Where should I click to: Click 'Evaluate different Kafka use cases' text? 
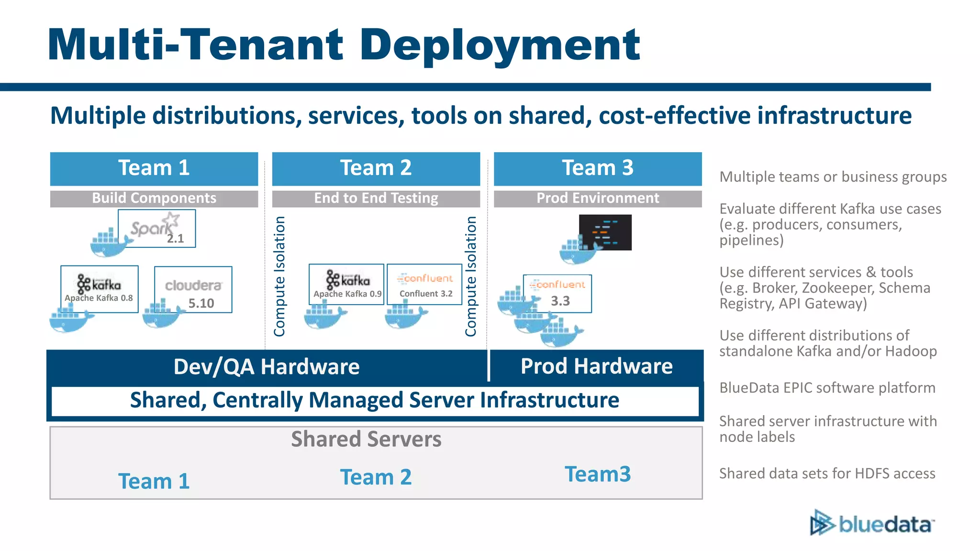[830, 224]
